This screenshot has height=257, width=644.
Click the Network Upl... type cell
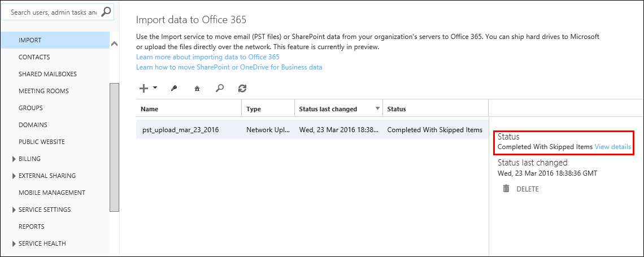click(x=268, y=130)
